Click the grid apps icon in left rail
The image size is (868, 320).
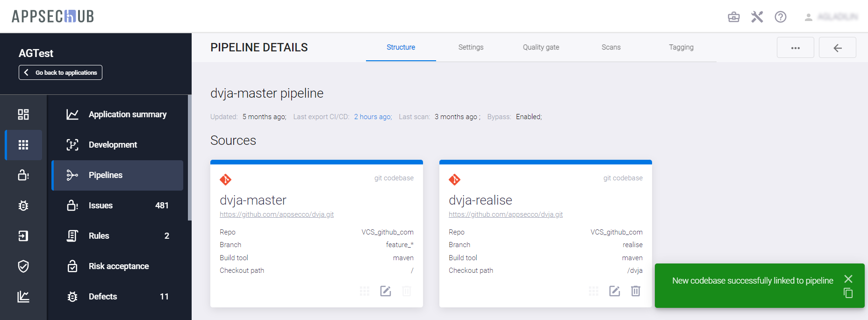[x=23, y=145]
